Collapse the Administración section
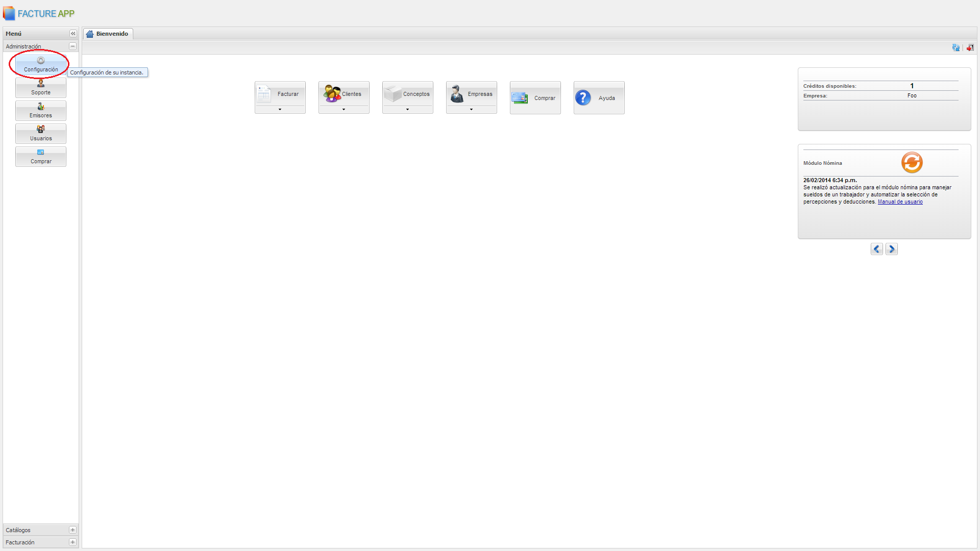Screen dimensions: 980x551 (x=72, y=46)
